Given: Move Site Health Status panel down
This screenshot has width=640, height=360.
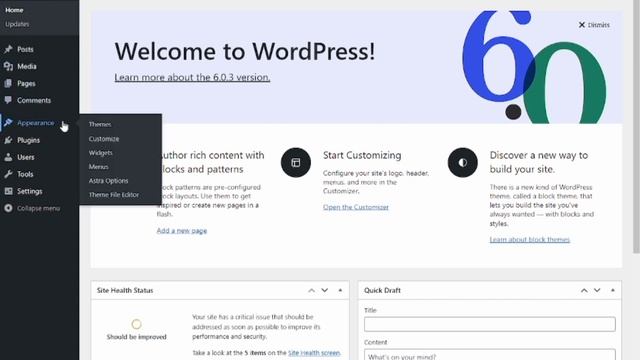Looking at the screenshot, I should click(324, 290).
